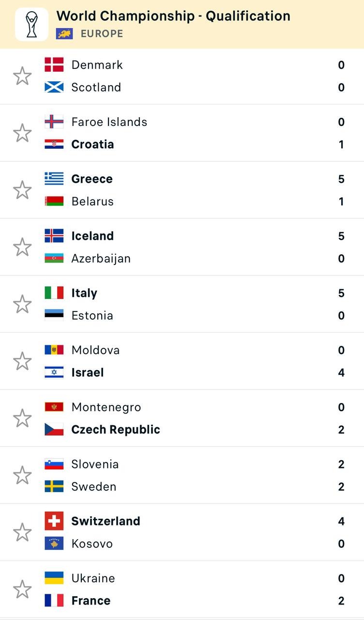Click Israel's score of 4

pos(341,373)
